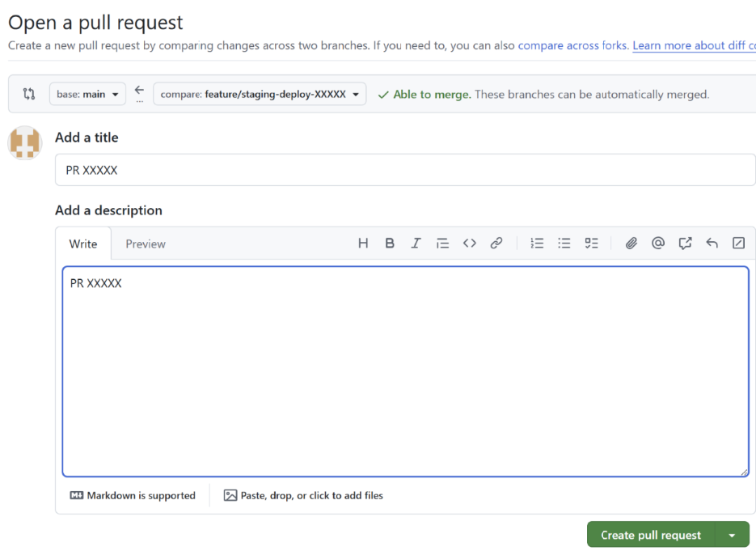Switch to the Preview tab
The width and height of the screenshot is (756, 555).
pos(146,244)
